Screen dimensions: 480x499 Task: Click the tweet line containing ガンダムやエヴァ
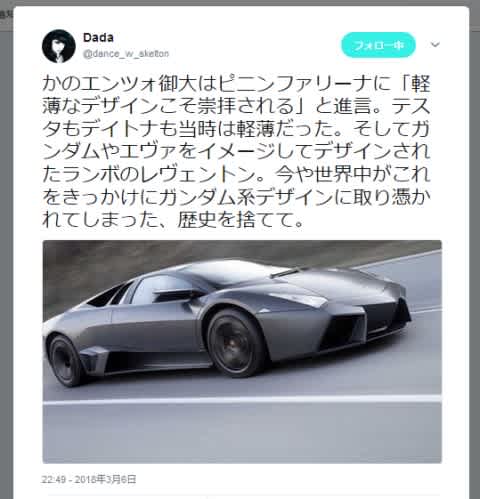coord(236,152)
